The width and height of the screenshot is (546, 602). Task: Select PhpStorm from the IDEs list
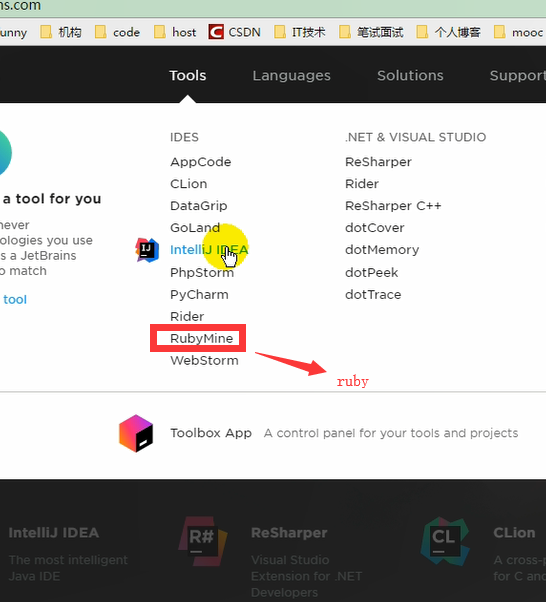tap(202, 273)
